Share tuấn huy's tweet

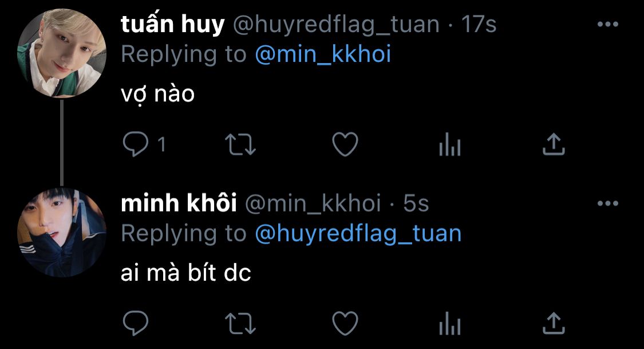coord(554,145)
